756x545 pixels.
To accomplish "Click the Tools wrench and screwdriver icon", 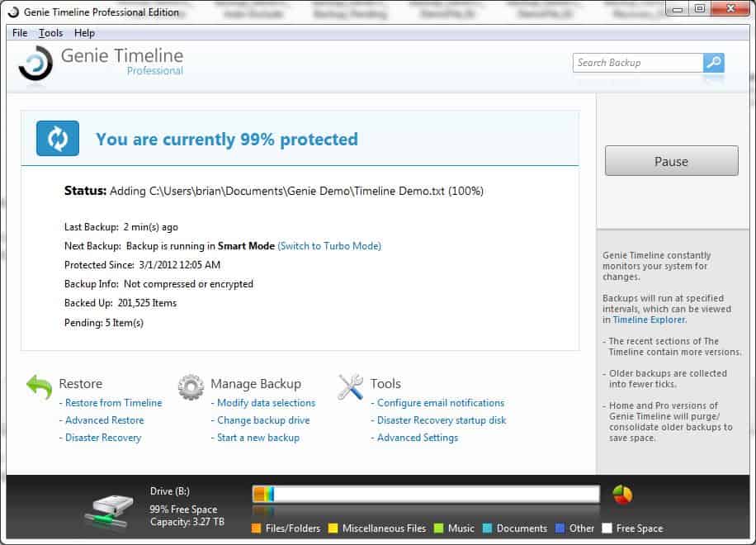I will tap(351, 386).
